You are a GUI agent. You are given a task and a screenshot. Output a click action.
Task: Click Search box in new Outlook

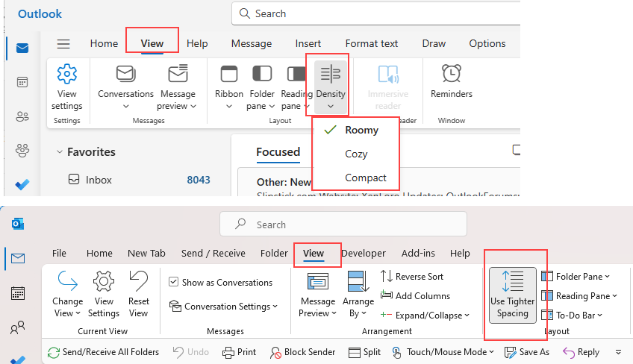(375, 13)
